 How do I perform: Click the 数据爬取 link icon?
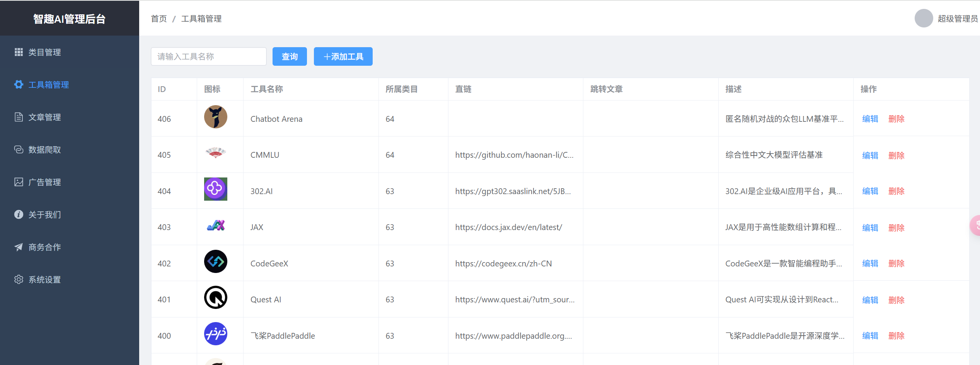point(19,150)
